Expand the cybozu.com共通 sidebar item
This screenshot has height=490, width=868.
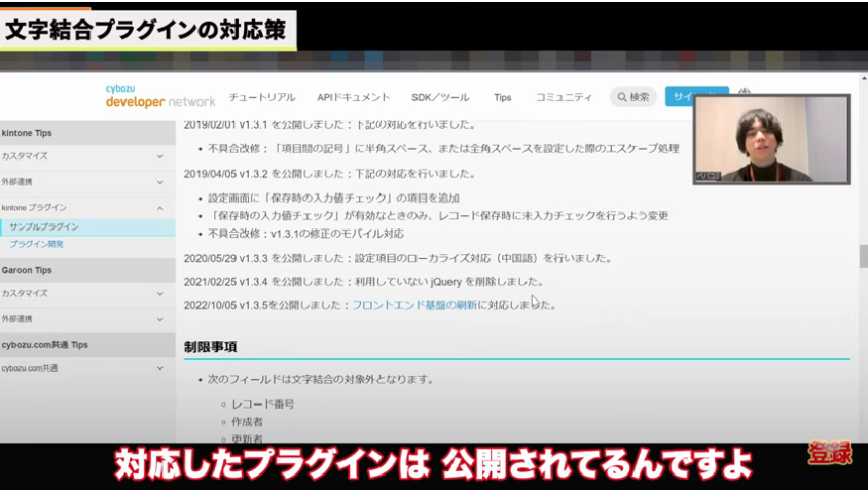click(x=87, y=368)
